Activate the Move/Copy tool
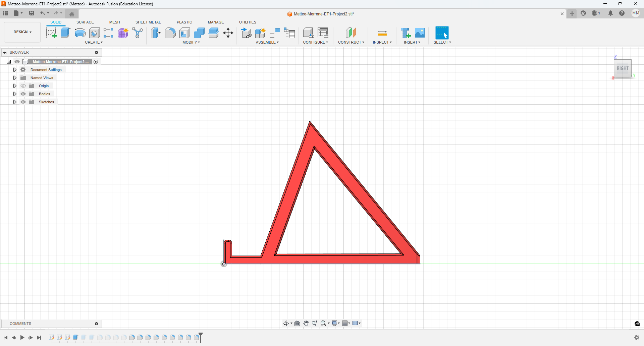 [228, 33]
